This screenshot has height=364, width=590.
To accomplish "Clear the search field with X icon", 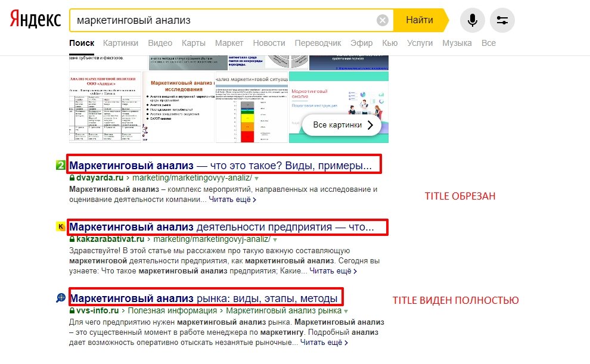I will click(x=383, y=20).
